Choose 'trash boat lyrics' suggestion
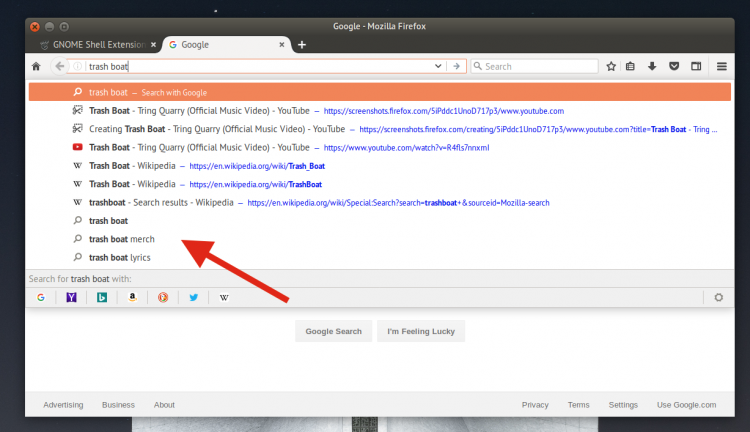The image size is (750, 432). (x=380, y=257)
